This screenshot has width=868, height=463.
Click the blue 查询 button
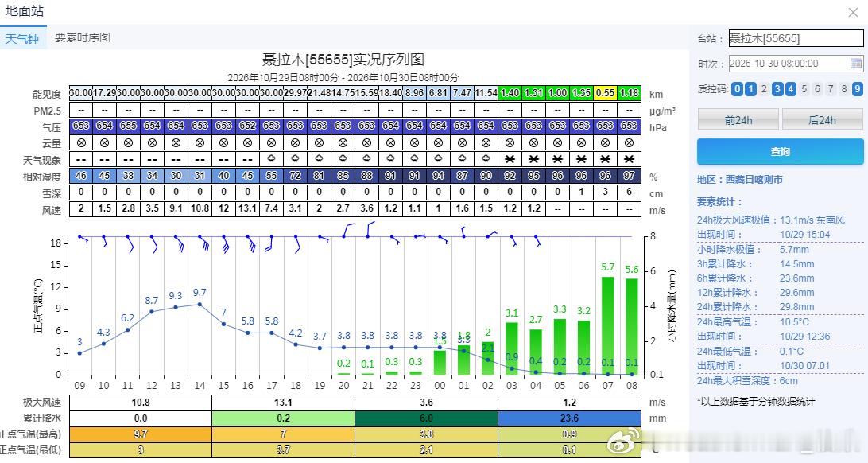point(780,151)
